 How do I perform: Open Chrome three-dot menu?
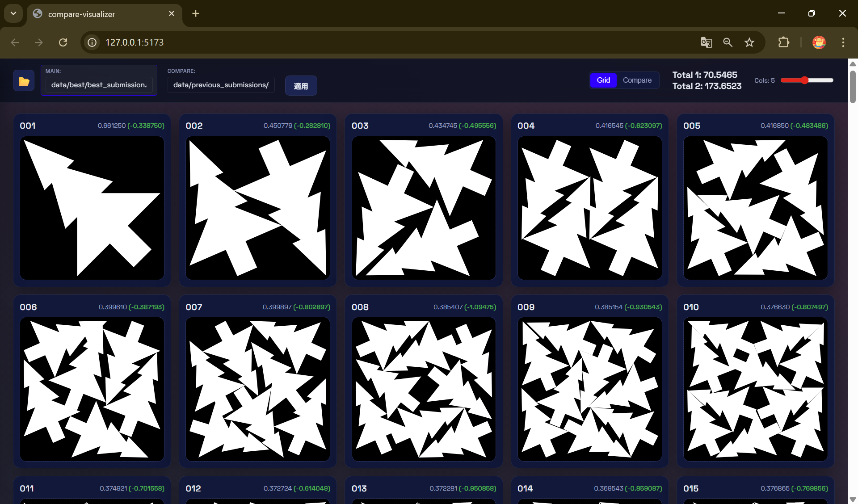pos(843,42)
